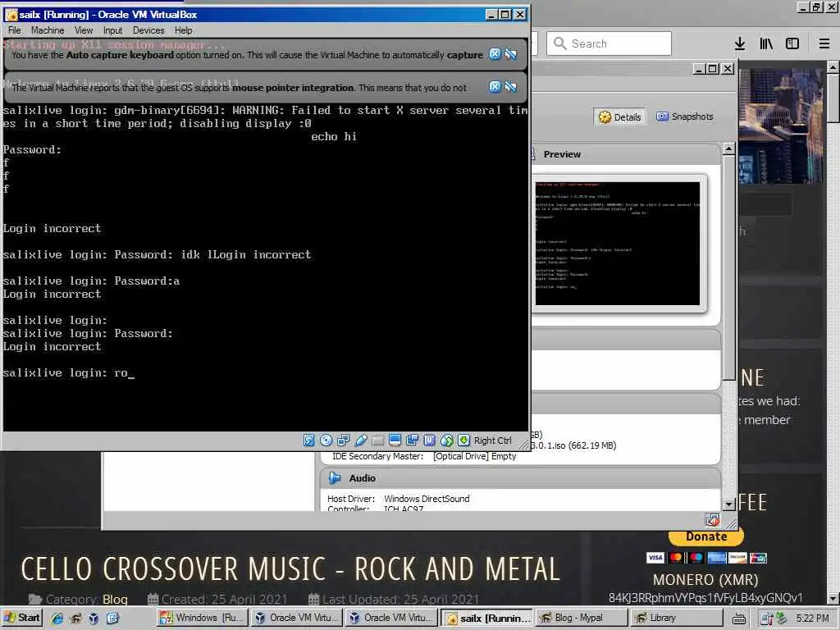
Task: Click the browser page scrollbar up arrow
Action: (833, 67)
